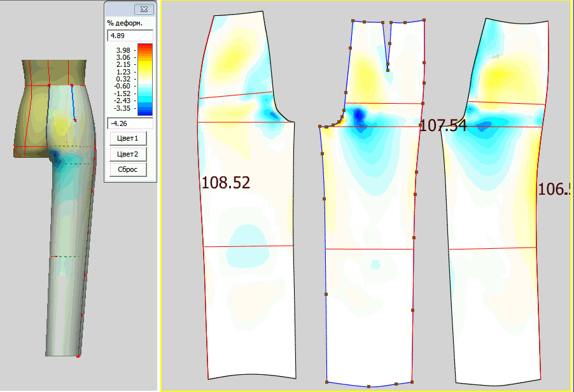
Task: Click the deformation color scale bar
Action: 145,80
